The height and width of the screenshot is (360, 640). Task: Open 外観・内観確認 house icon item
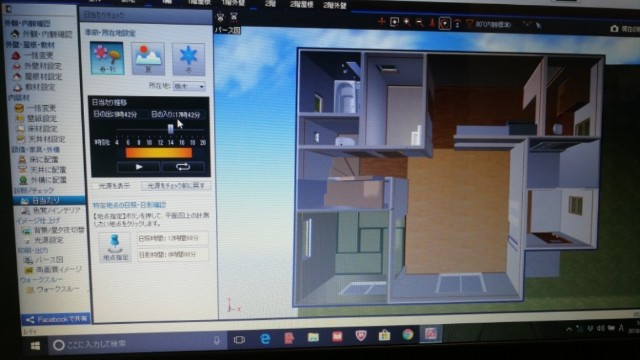[43, 34]
